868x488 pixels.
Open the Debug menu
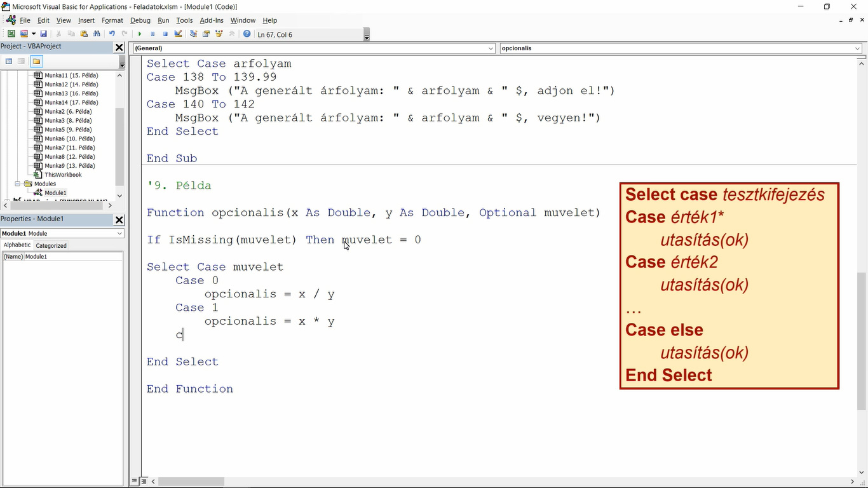(140, 20)
